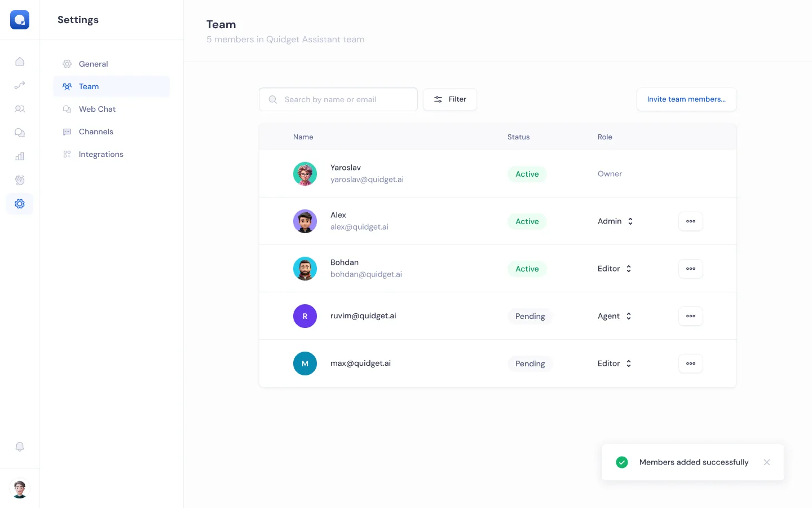Focus the Search by name or email field
The width and height of the screenshot is (812, 508).
344,99
